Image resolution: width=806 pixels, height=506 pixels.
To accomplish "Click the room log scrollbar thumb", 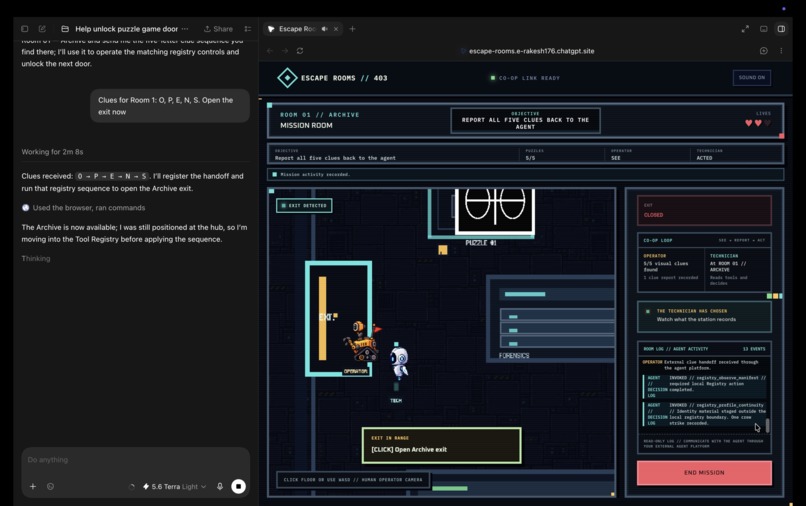I will [767, 425].
